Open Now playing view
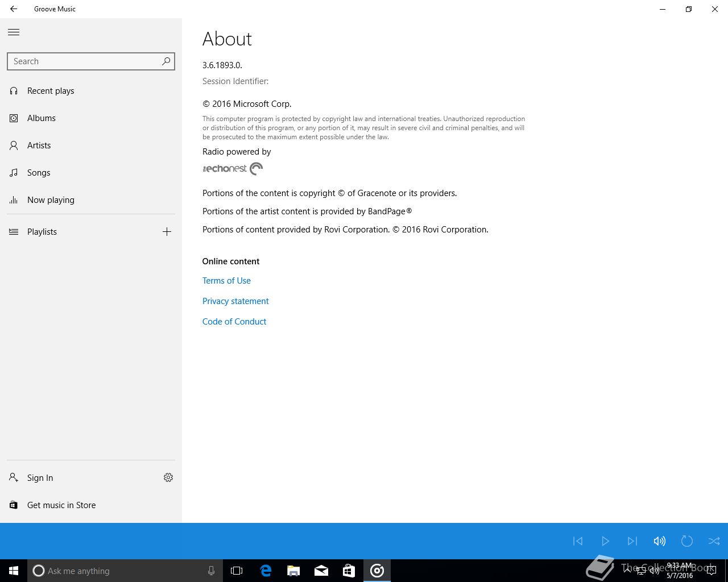 [91, 200]
